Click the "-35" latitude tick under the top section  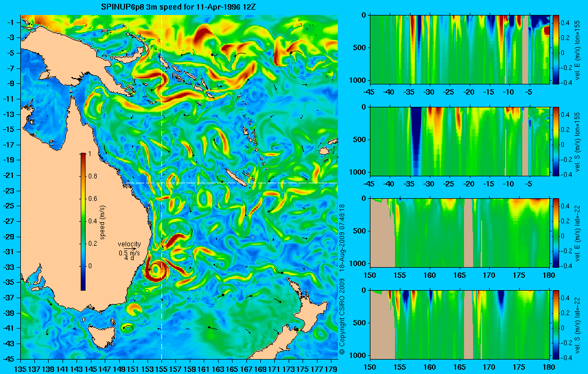pos(409,92)
